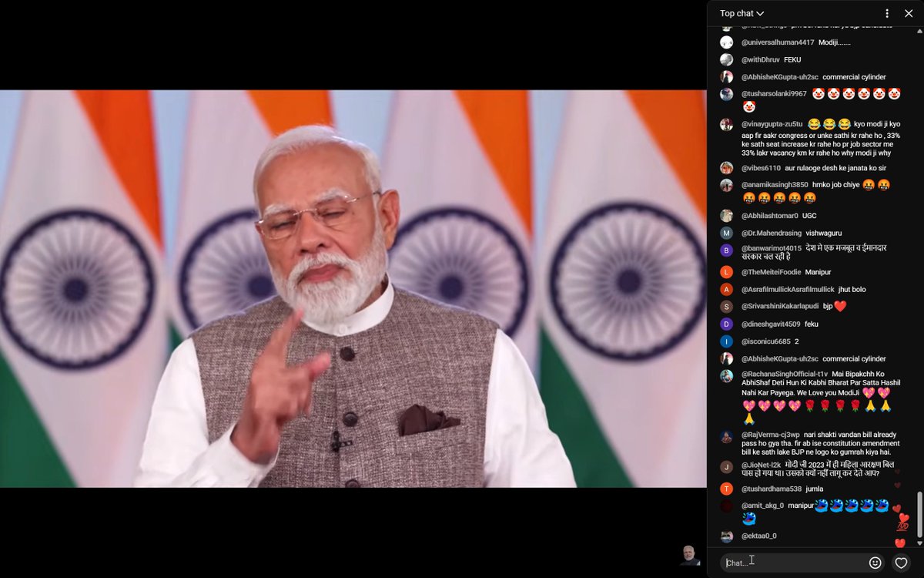Open @Dr.Mahendrasing M avatar
This screenshot has width=924, height=578.
726,233
